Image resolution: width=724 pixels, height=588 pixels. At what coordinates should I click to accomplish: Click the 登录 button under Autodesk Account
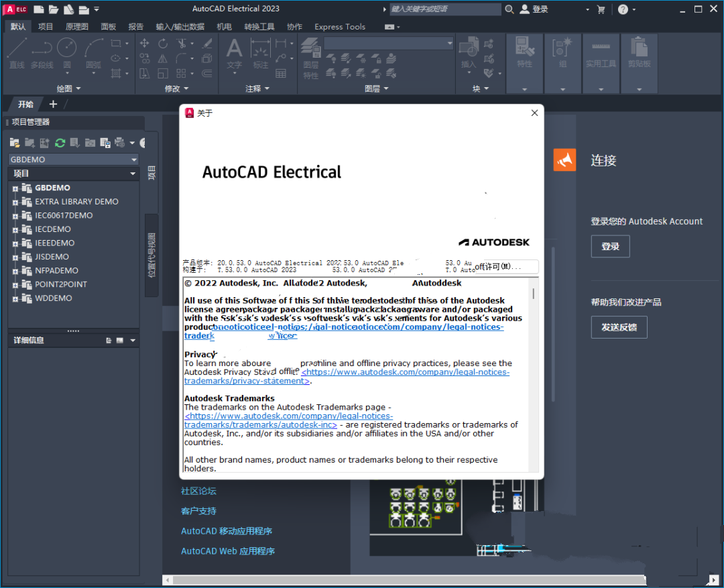pyautogui.click(x=611, y=247)
